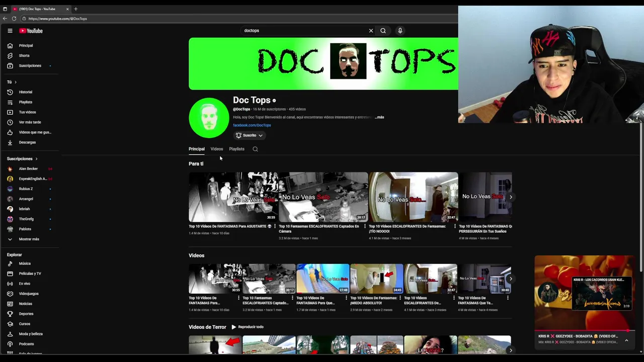Open Alan Becker subscription channel
This screenshot has width=644, height=362.
click(29, 169)
